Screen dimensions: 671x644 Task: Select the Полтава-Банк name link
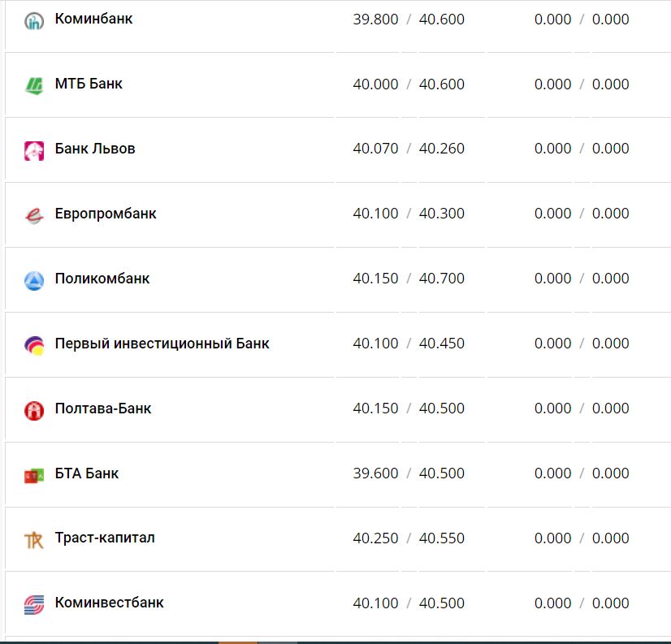(x=103, y=408)
